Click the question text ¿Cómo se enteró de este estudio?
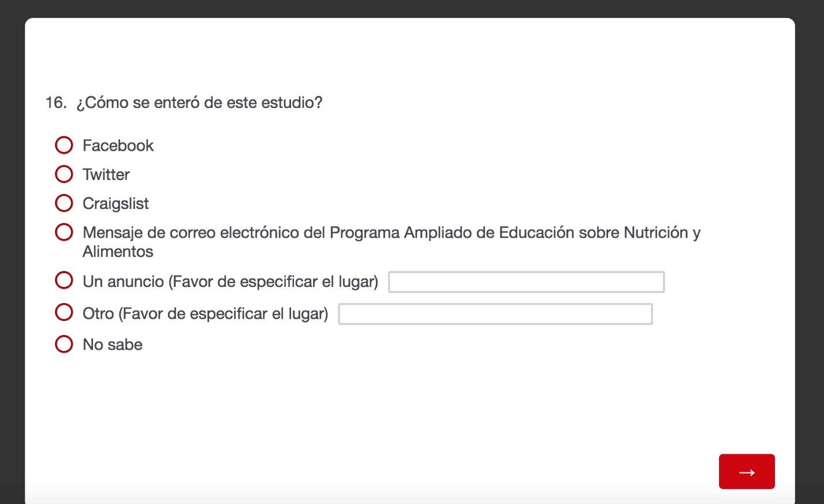The height and width of the screenshot is (504, 824). coord(199,103)
